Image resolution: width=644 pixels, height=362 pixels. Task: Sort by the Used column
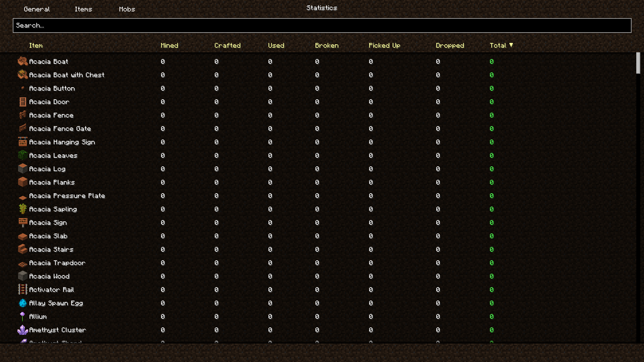pyautogui.click(x=276, y=45)
